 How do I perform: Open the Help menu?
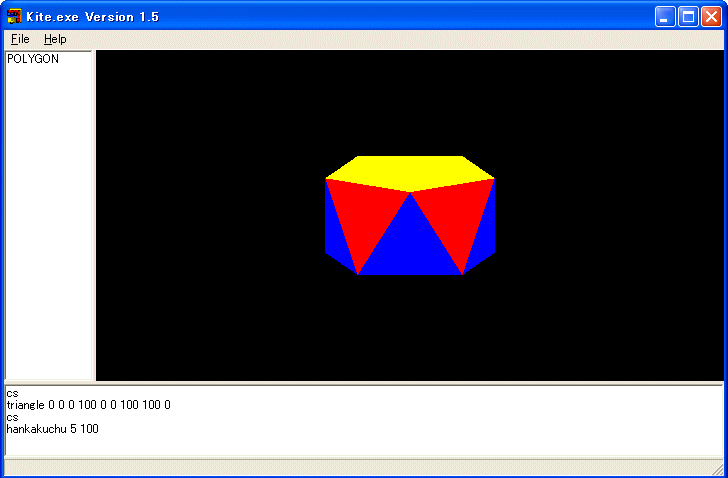(55, 39)
